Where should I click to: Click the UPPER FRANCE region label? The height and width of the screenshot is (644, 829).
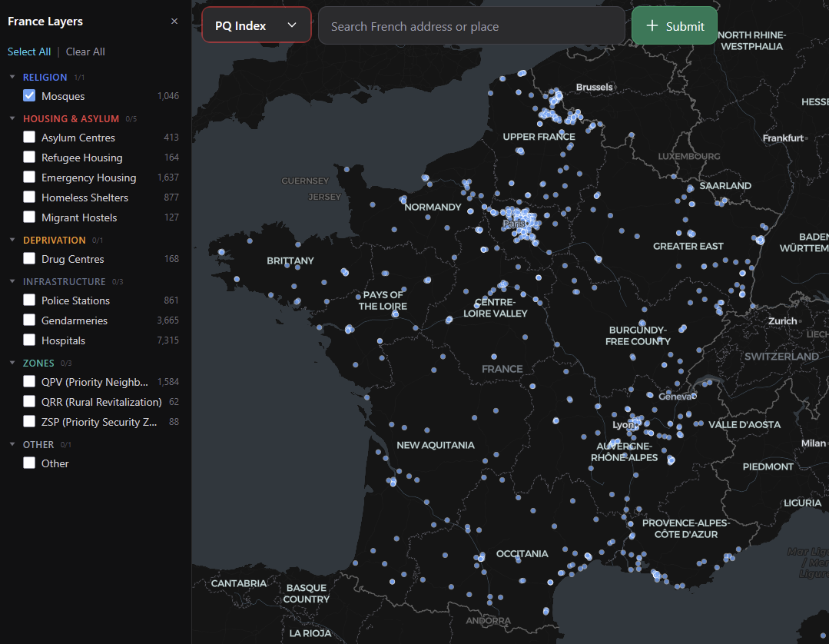tap(539, 137)
